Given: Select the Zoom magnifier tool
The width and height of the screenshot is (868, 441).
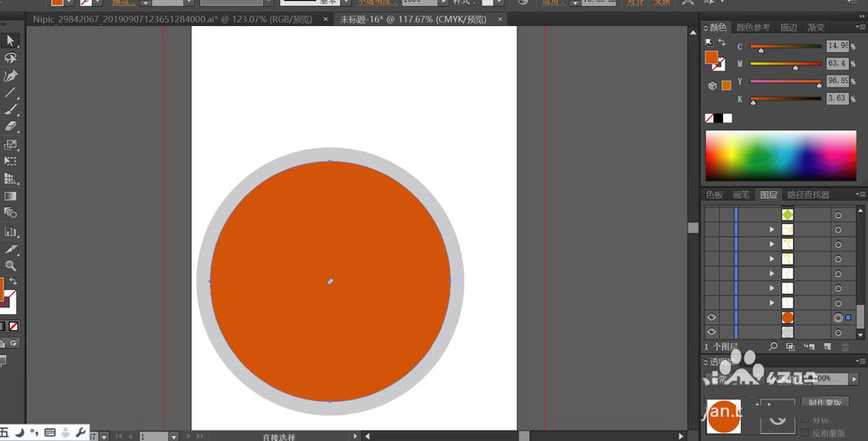Looking at the screenshot, I should pos(10,267).
